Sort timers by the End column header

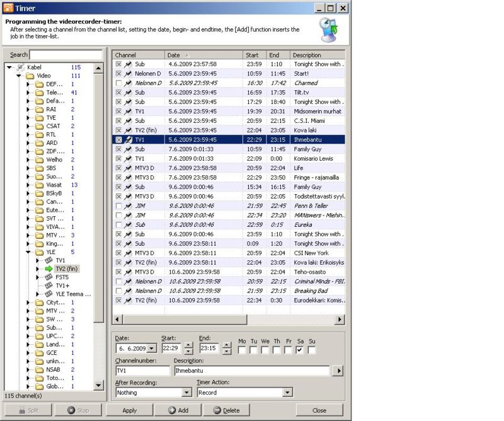point(278,55)
